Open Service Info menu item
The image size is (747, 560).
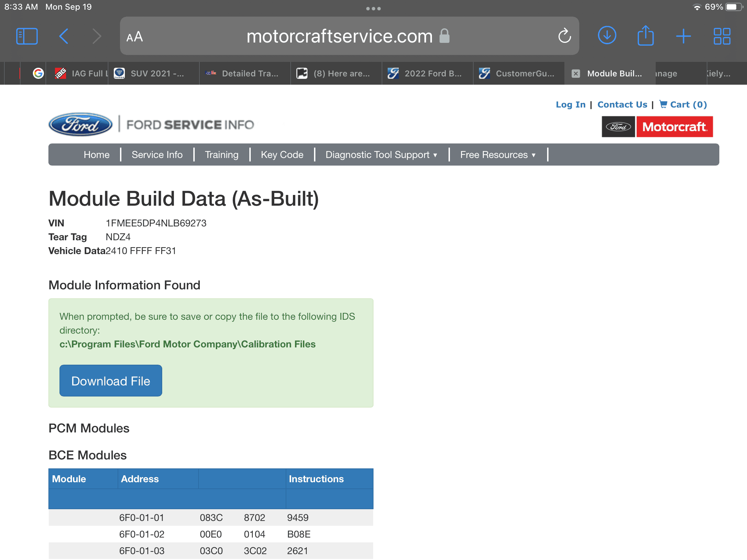tap(157, 155)
